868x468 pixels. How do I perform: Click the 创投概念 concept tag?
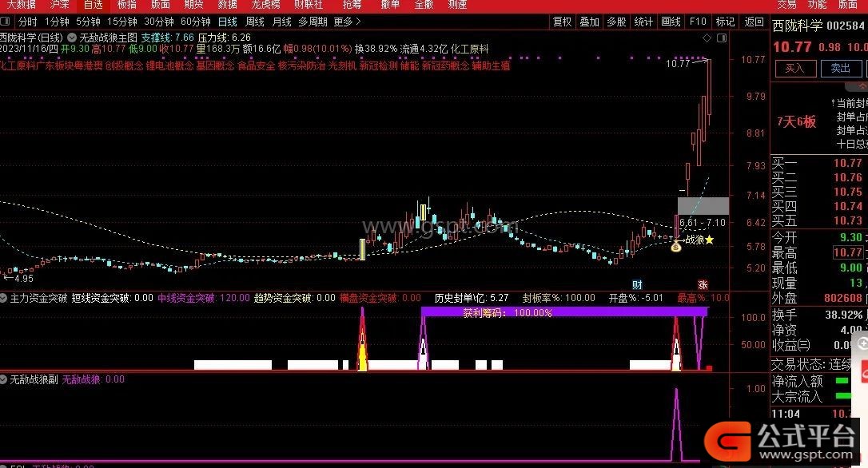pos(124,65)
